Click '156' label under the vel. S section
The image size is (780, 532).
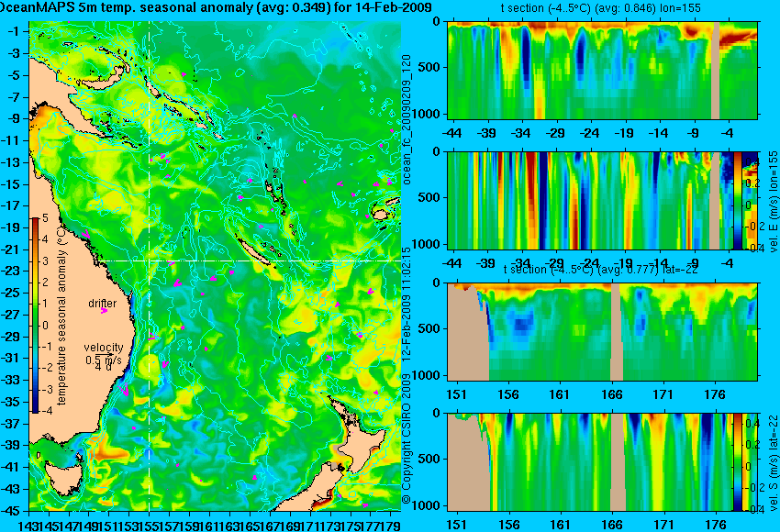[x=508, y=525]
